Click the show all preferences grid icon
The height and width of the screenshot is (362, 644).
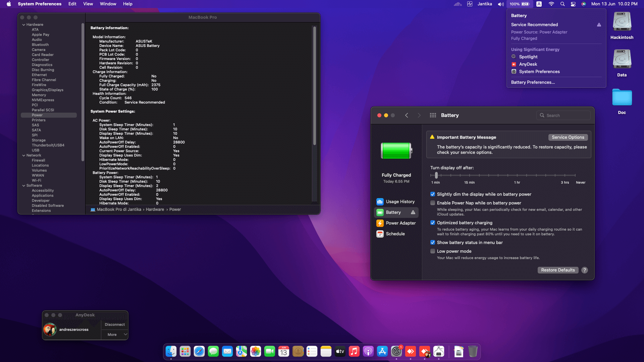click(x=433, y=115)
